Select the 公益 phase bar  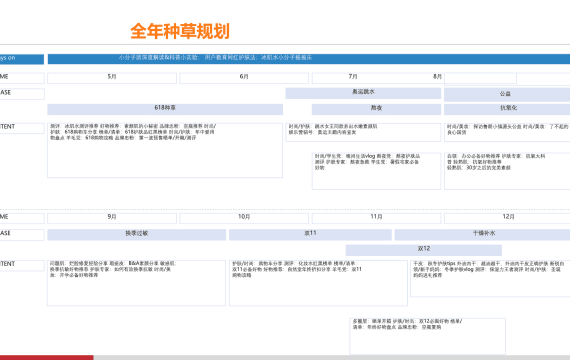click(x=507, y=95)
